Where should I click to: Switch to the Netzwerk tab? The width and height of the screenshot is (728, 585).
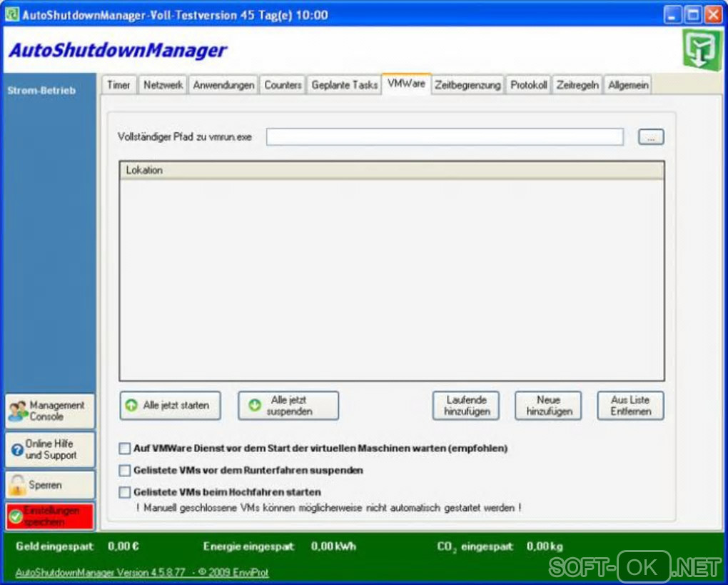163,85
